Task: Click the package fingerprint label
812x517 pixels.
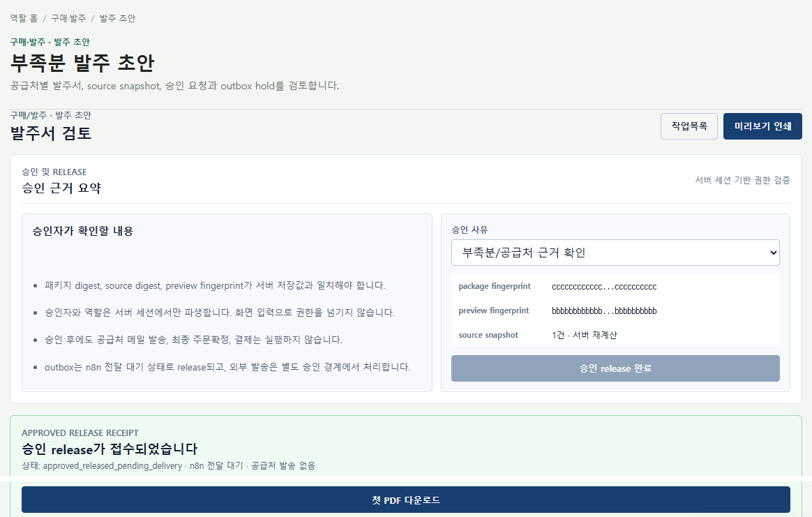Action: [494, 286]
